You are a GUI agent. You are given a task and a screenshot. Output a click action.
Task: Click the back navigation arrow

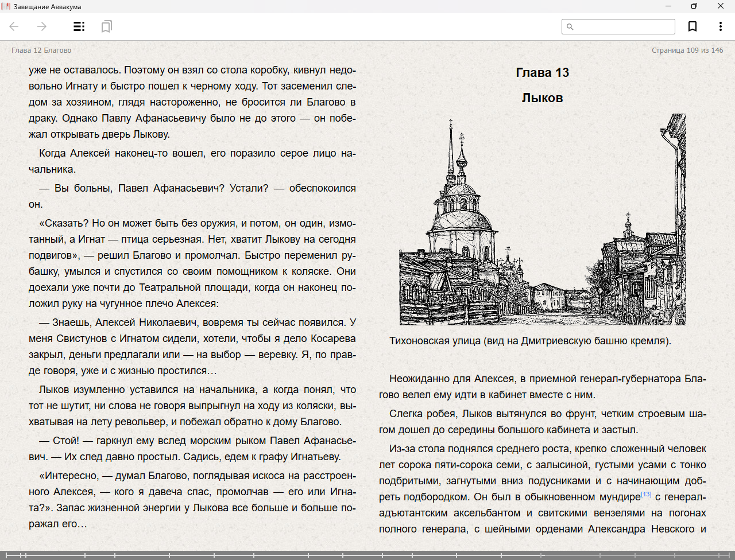point(14,26)
